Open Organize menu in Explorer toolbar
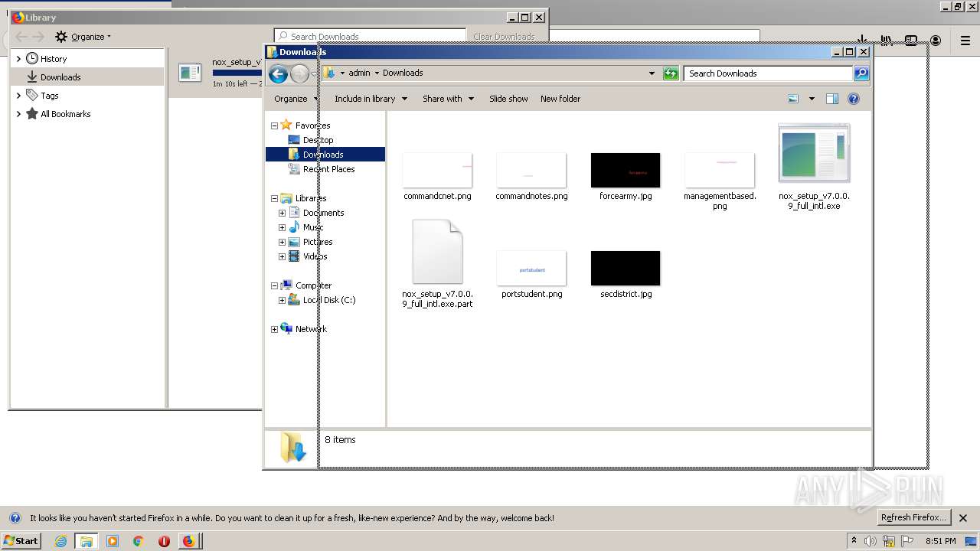The width and height of the screenshot is (980, 551). [x=296, y=99]
